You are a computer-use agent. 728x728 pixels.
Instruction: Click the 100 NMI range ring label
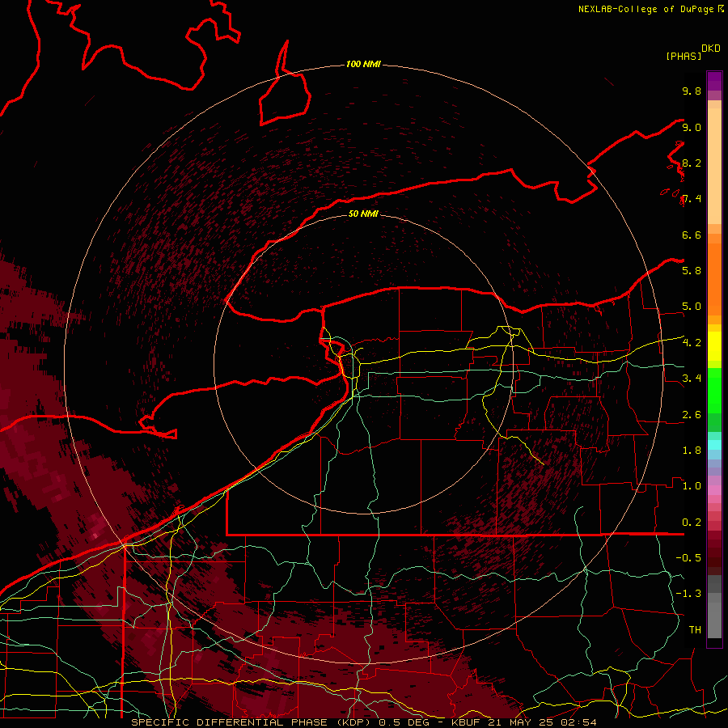coord(363,64)
